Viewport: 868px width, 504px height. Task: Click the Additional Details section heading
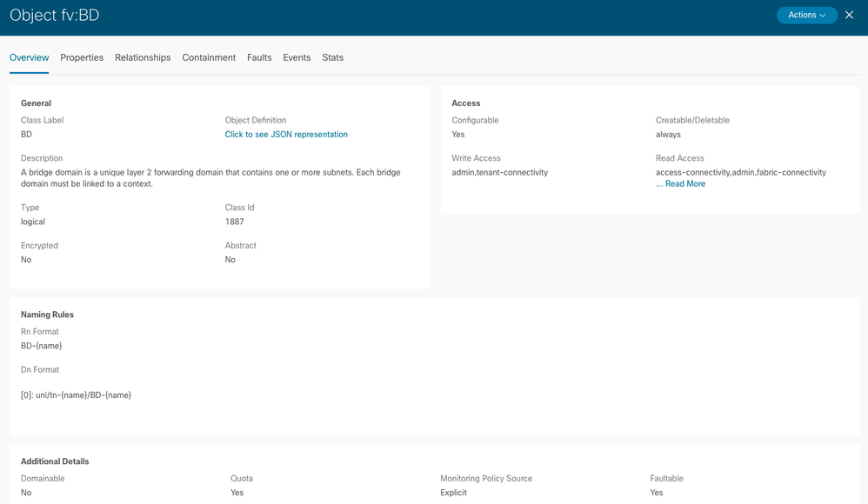pyautogui.click(x=55, y=461)
